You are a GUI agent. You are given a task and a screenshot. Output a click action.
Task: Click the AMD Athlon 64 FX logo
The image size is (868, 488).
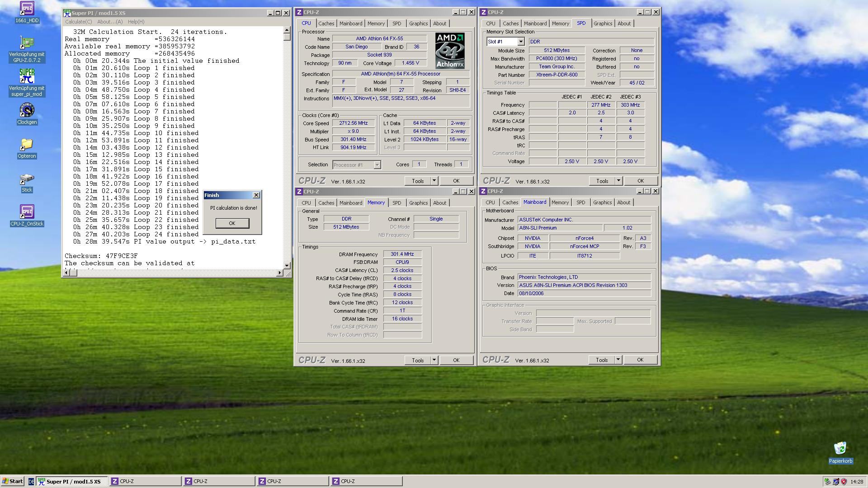(x=449, y=50)
